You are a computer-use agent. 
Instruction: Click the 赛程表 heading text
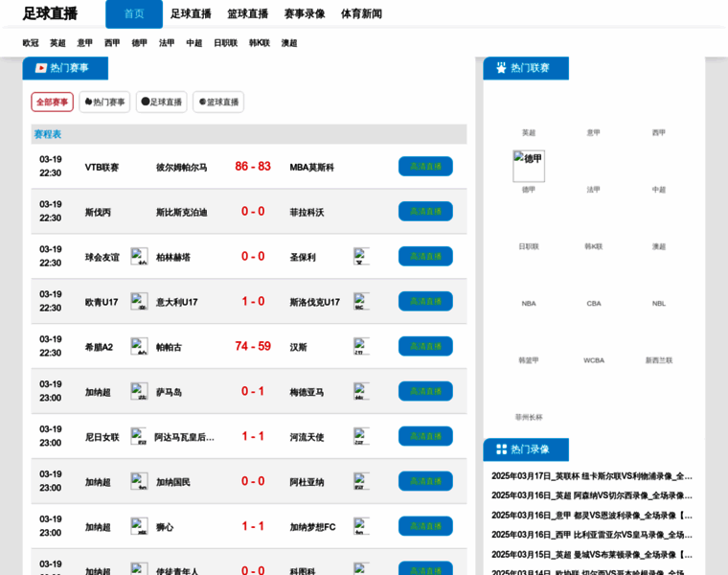(47, 134)
